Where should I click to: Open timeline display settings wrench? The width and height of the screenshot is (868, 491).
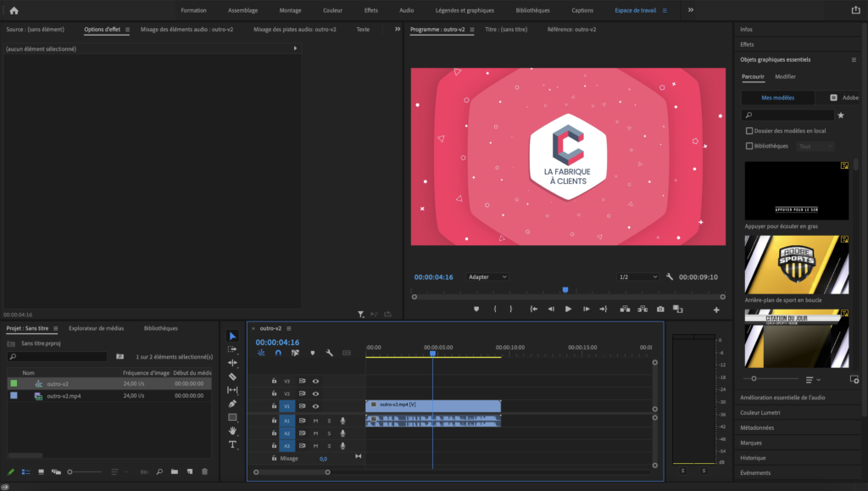point(330,353)
